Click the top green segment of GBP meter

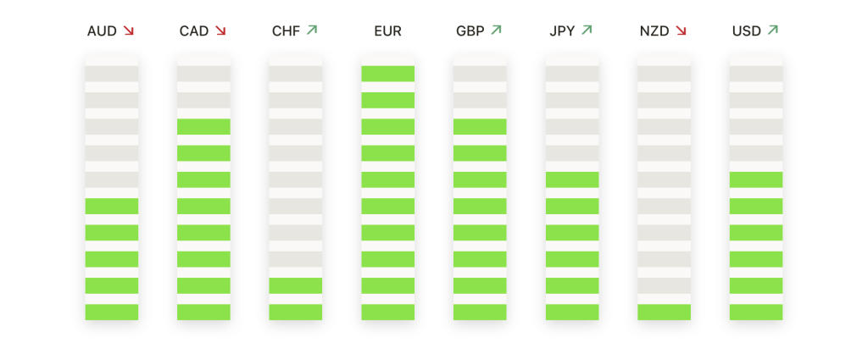480,126
